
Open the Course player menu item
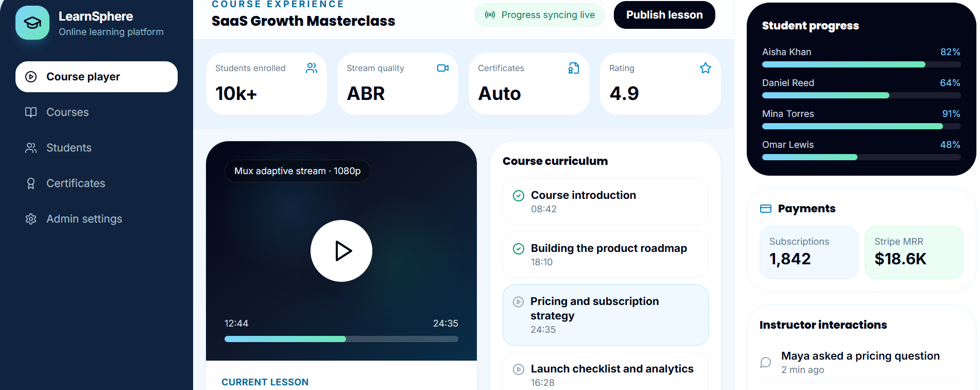pyautogui.click(x=96, y=77)
